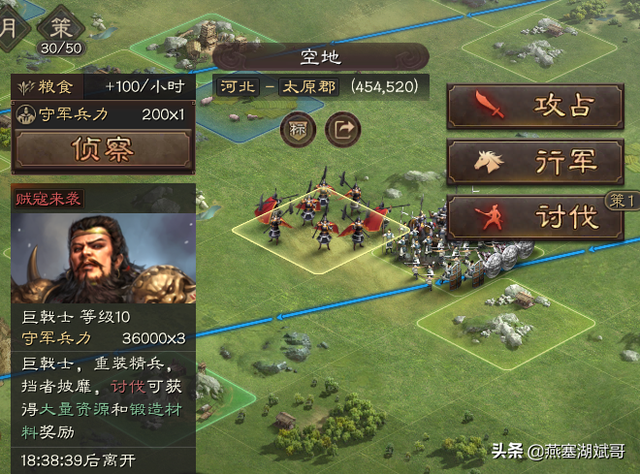This screenshot has height=474, width=640.
Task: Click the bandit general portrait
Action: point(104,258)
